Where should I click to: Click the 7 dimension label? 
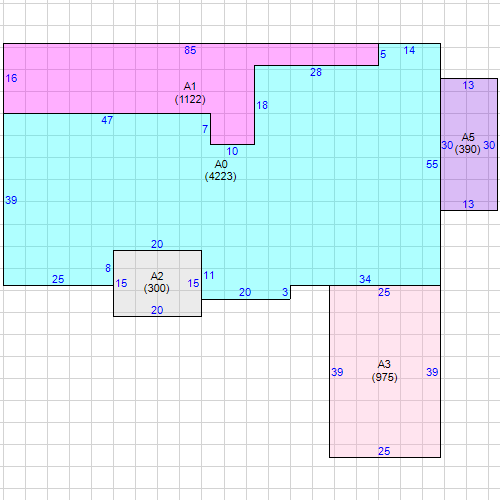pyautogui.click(x=205, y=129)
